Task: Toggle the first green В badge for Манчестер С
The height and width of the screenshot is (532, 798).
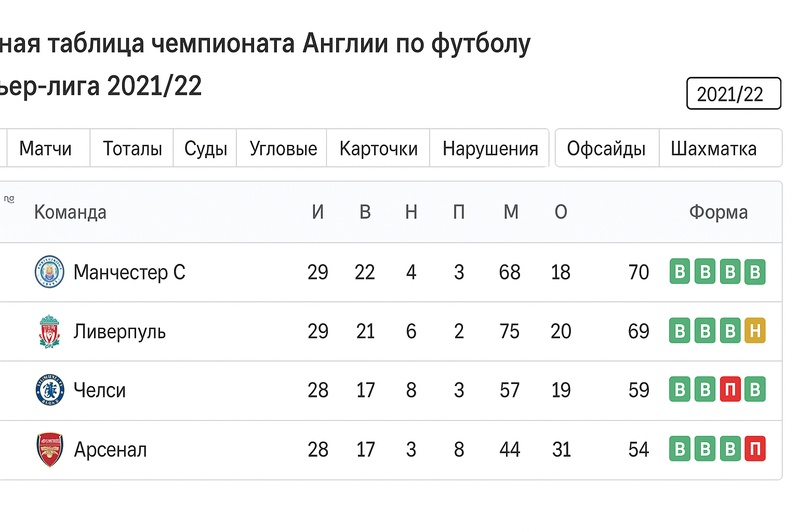Action: pyautogui.click(x=680, y=272)
